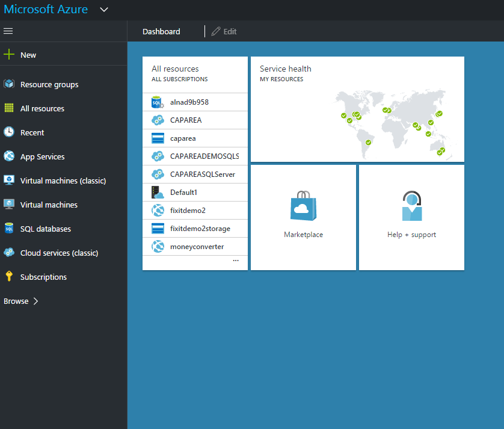Click the All resources tile header
The height and width of the screenshot is (429, 504).
pyautogui.click(x=195, y=74)
